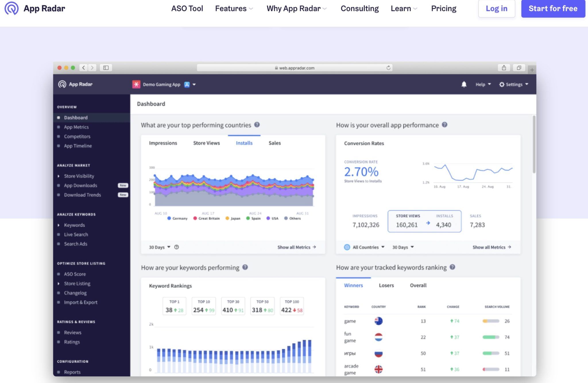Click the Demo Gaming App pink icon

[x=136, y=84]
